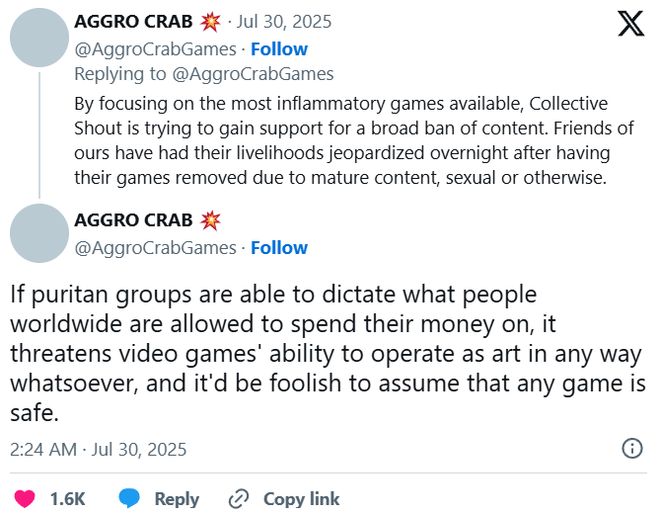The width and height of the screenshot is (660, 514).
Task: Click the 1.6K likes count
Action: click(x=67, y=498)
